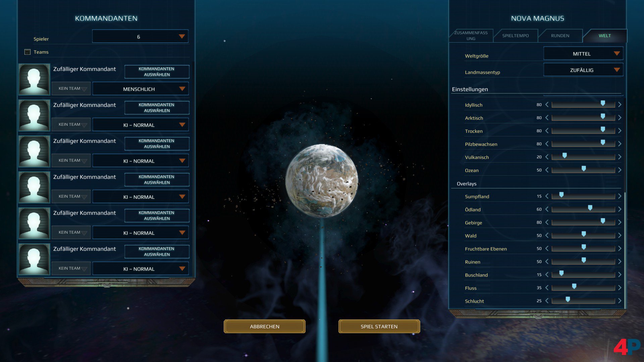Open the Landmassentyp dropdown set to ZUFÄLLIG
Screen dimensions: 644x362
583,70
